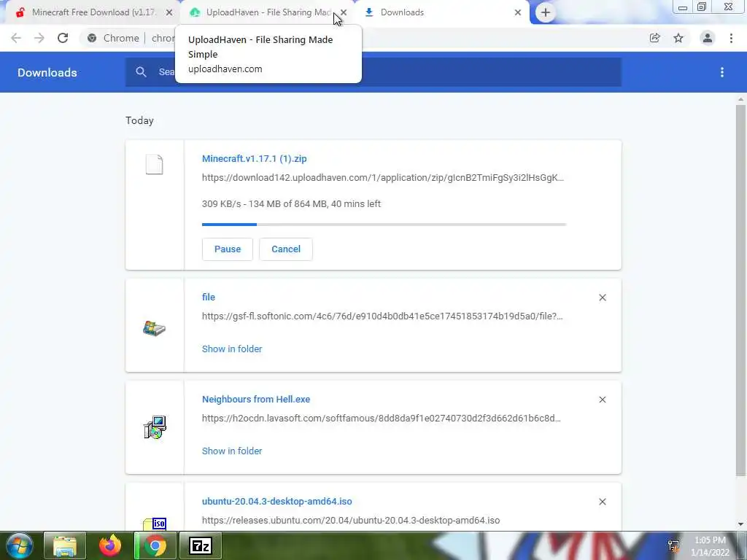
Task: Pause the Minecraft zip download
Action: pos(228,249)
